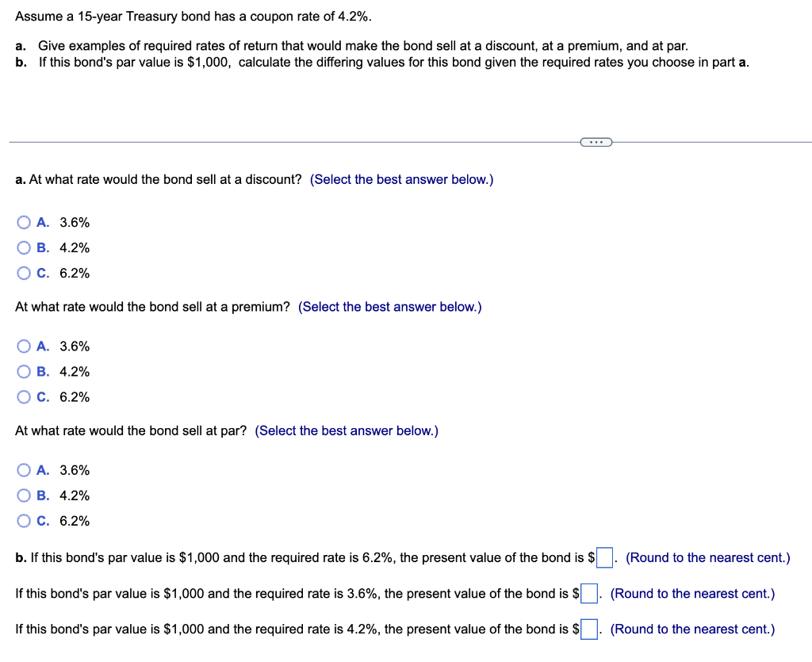The image size is (812, 662).
Task: Select 3.6% for the discount question
Action: [x=24, y=223]
